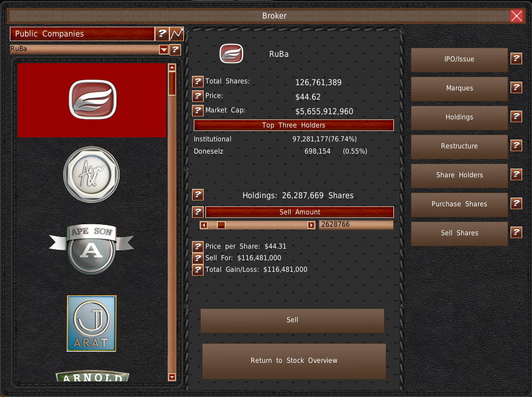Open the Holdings menu
The height and width of the screenshot is (397, 532).
[459, 117]
